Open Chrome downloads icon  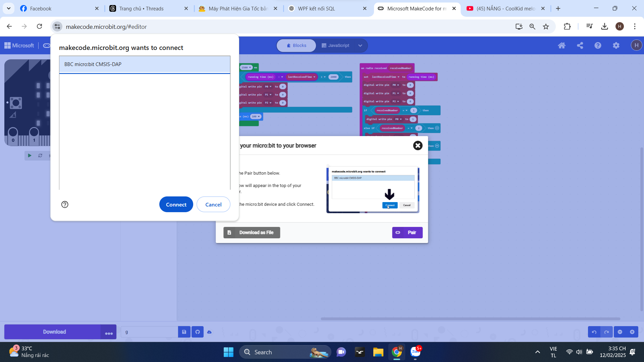(604, 26)
